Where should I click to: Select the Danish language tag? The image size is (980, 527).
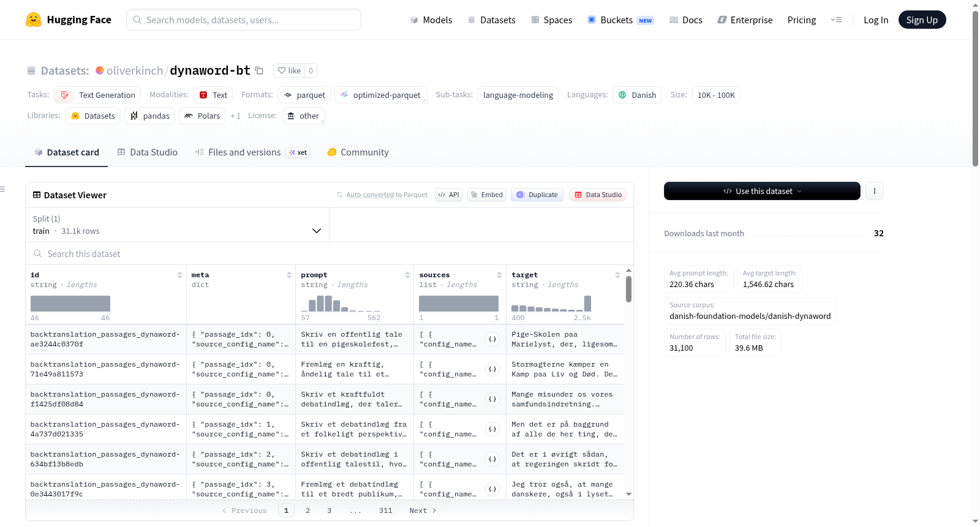pyautogui.click(x=637, y=95)
